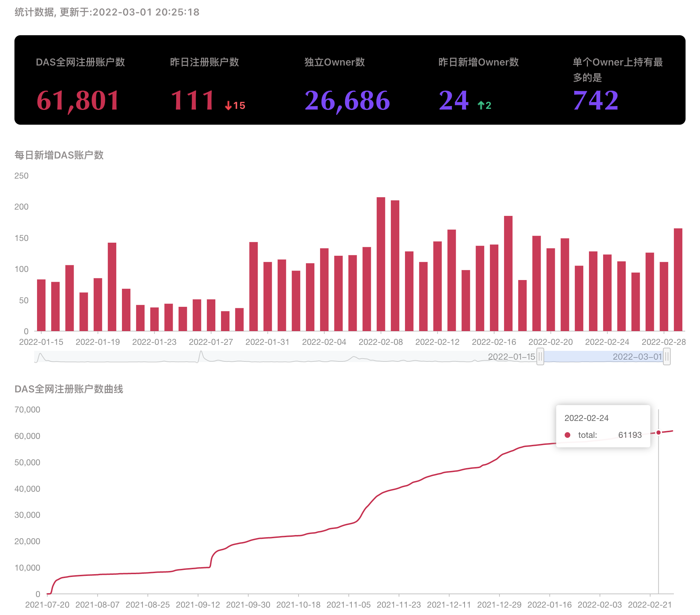Click the 2022-02-16 tall bar
Screen dimensions: 700x615
tap(508, 273)
